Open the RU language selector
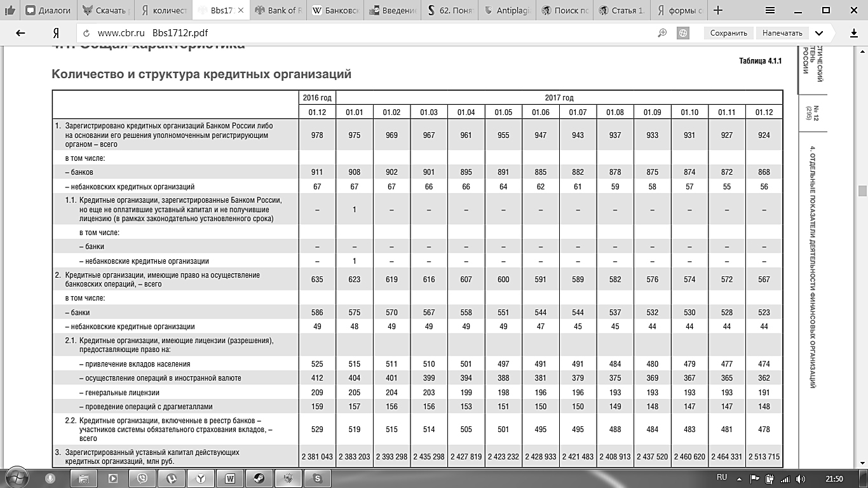 tap(722, 478)
